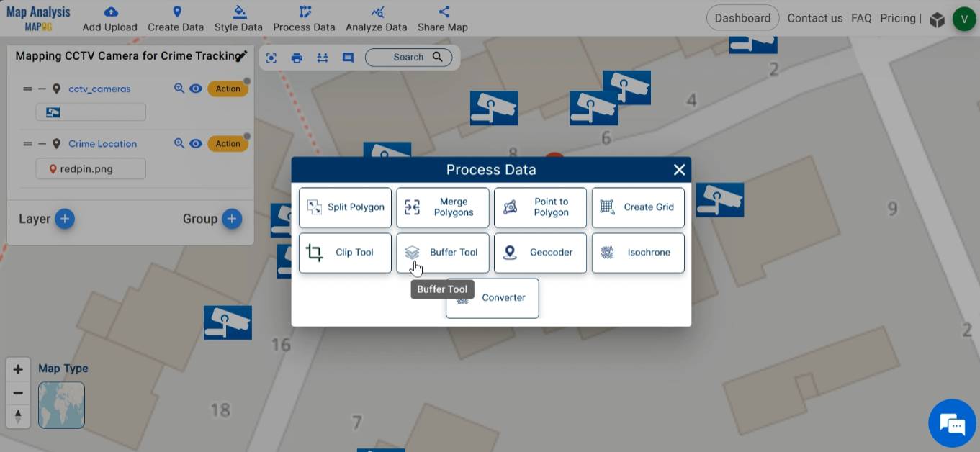Zoom out on the map
This screenshot has width=980, height=452.
(x=18, y=393)
